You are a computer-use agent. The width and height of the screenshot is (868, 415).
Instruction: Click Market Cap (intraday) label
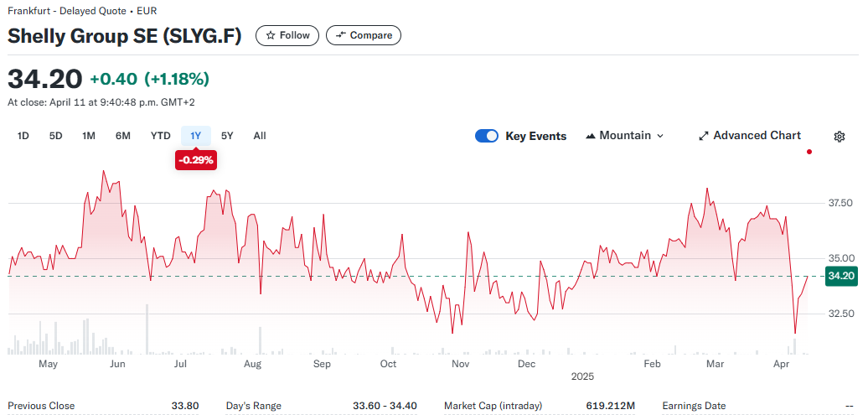pos(493,406)
